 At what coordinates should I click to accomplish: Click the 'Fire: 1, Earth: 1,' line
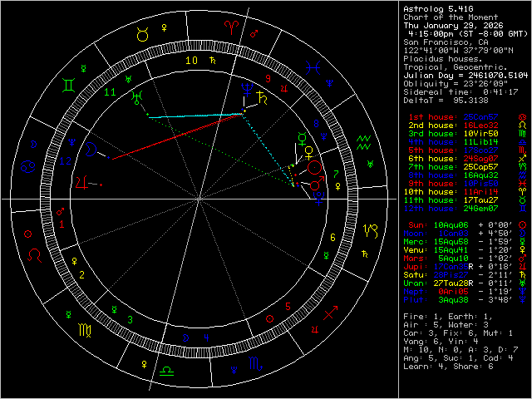[x=448, y=317]
